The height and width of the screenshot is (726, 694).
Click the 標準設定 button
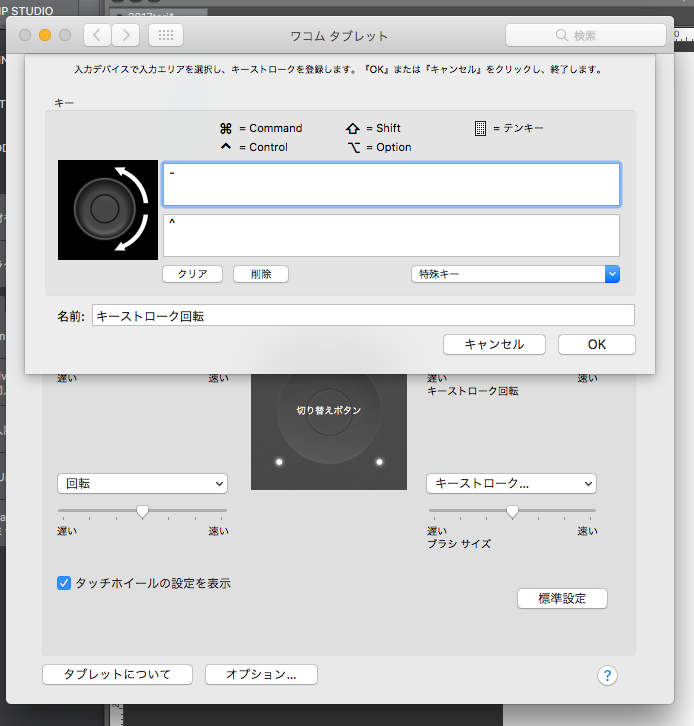(x=562, y=598)
